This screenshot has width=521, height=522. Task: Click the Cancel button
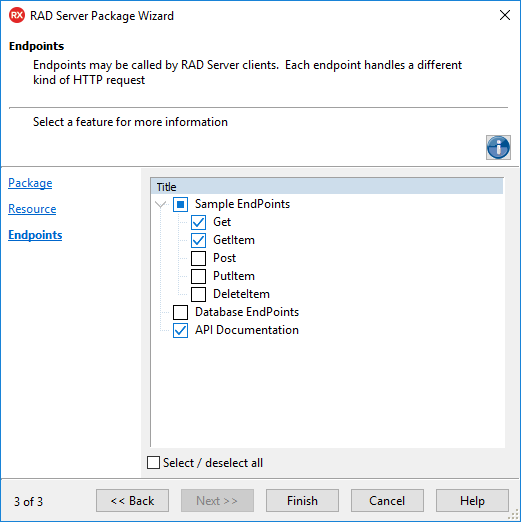387,501
